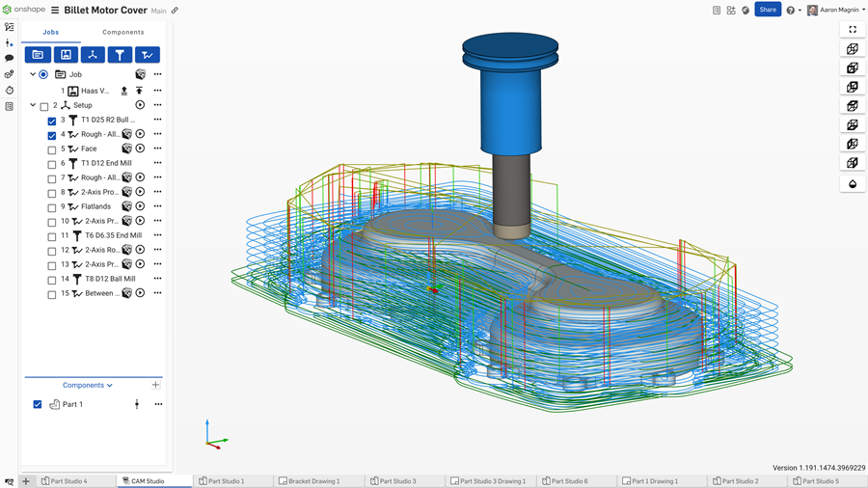The image size is (868, 488).
Task: Click the Share button
Action: click(768, 10)
